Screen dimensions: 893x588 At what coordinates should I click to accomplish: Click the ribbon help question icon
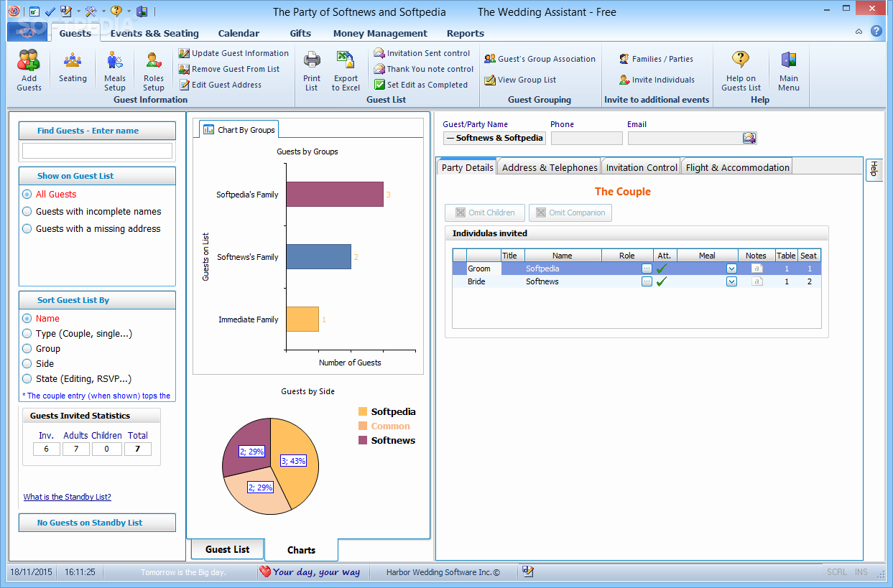876,32
